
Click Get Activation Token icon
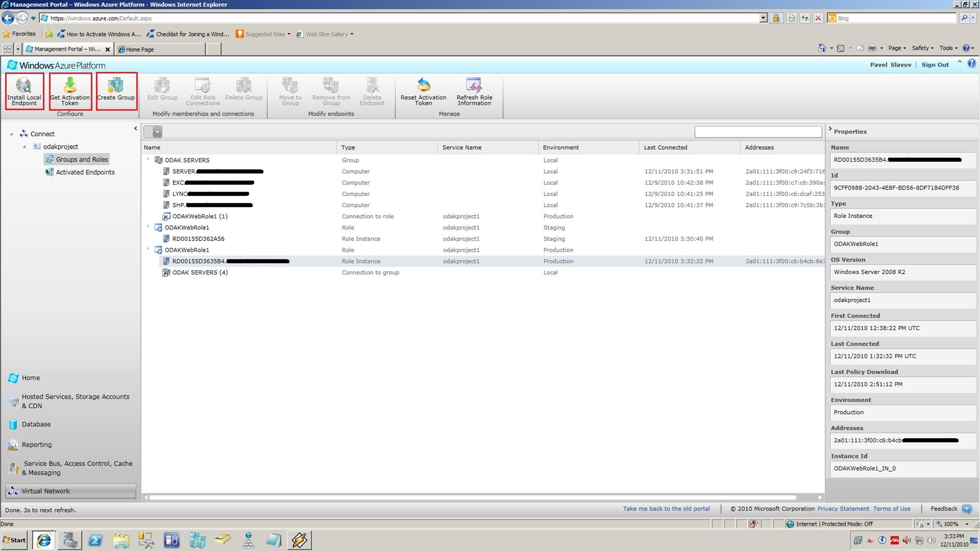coord(70,85)
